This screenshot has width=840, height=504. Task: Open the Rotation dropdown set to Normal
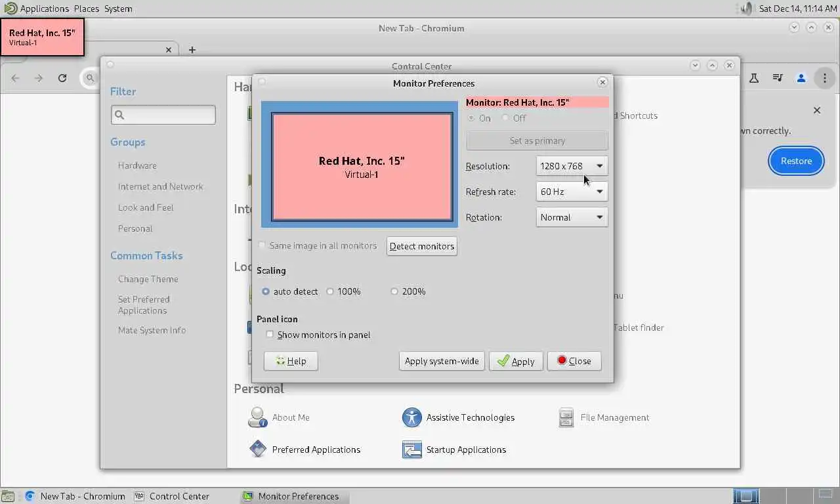tap(572, 217)
